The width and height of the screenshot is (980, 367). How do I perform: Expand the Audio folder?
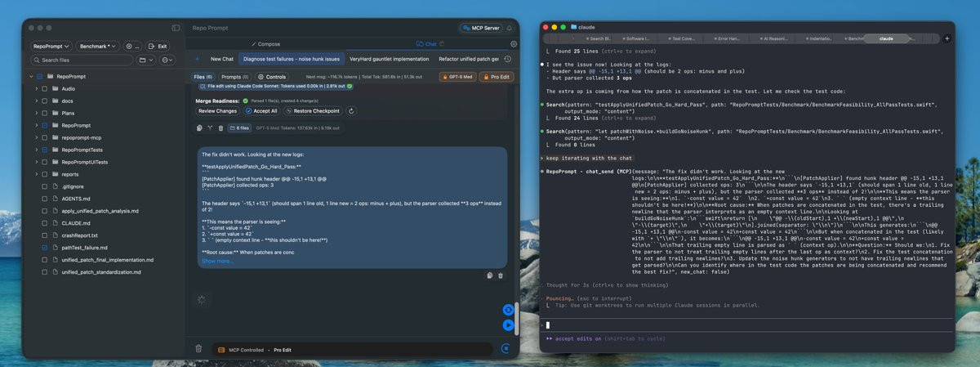35,88
